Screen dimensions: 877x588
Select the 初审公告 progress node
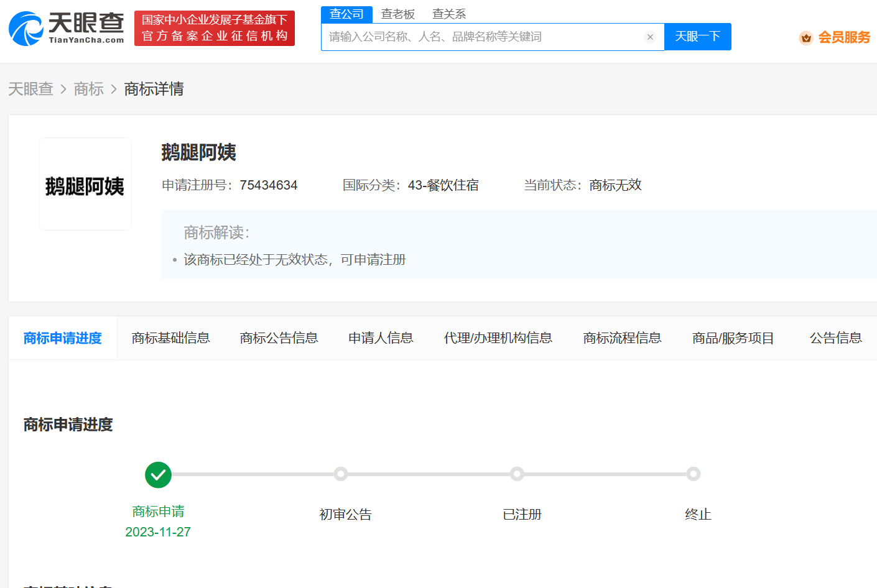pyautogui.click(x=340, y=474)
